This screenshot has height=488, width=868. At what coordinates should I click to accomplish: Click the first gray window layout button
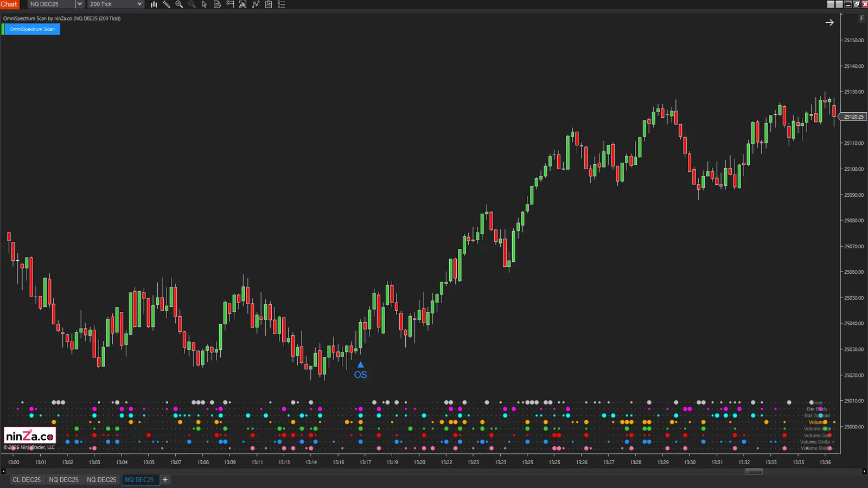click(831, 4)
